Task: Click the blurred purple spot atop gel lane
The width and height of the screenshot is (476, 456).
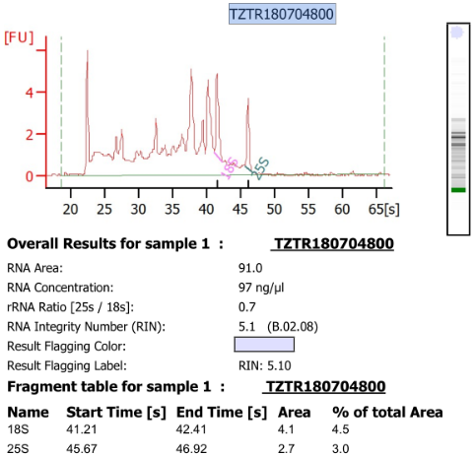Action: (457, 33)
